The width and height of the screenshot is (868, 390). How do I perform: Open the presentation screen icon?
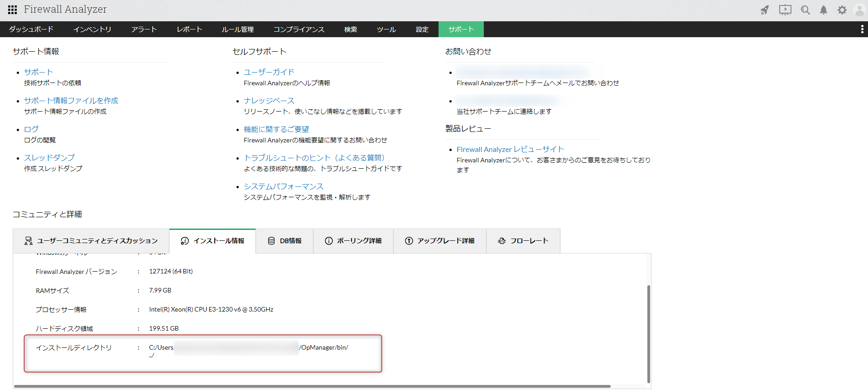point(785,10)
